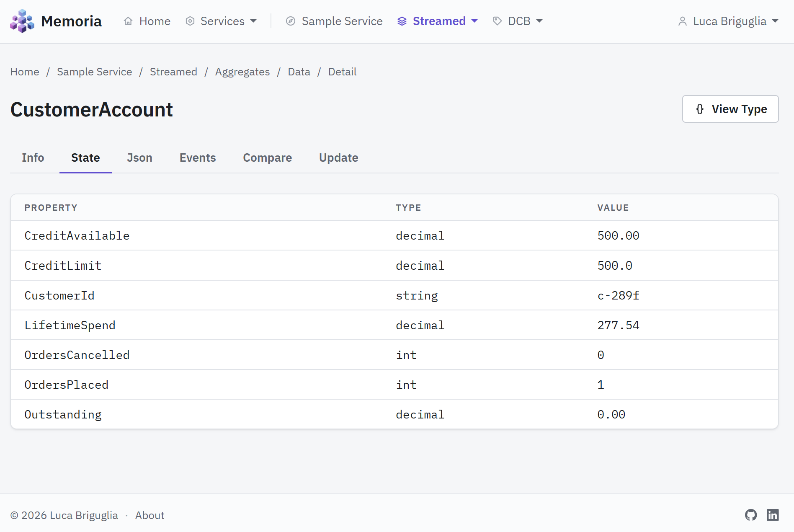Click the value 0 for OrdersCancelled
Screen dimensions: 794x532
coord(601,355)
